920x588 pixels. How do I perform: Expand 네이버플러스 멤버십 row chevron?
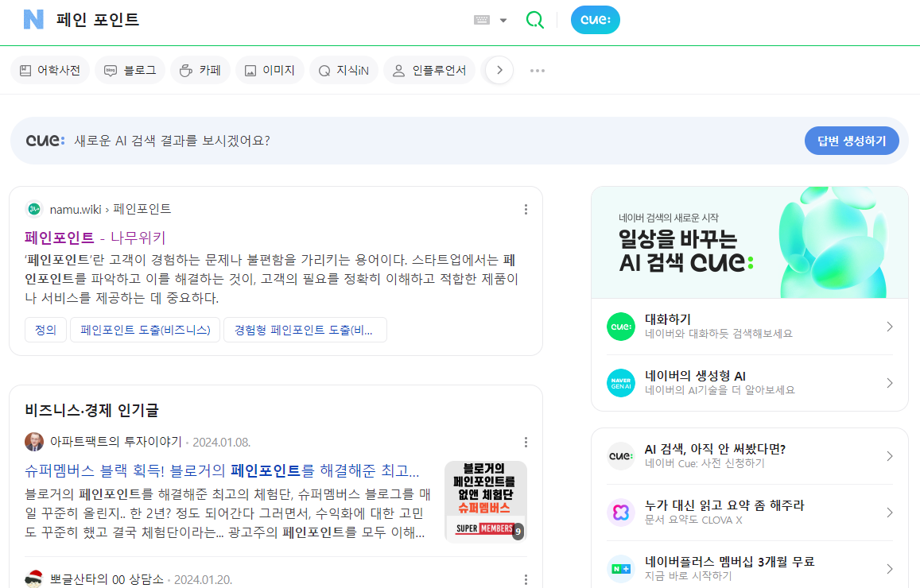(890, 569)
